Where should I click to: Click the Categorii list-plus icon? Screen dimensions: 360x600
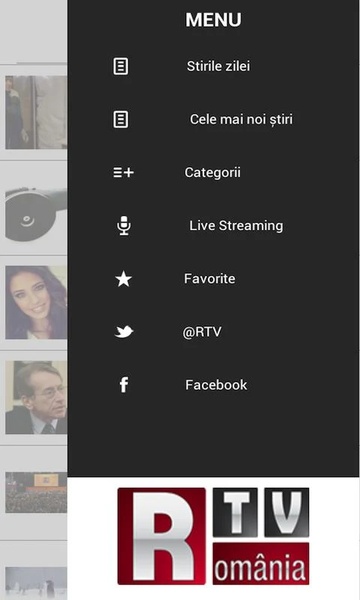pyautogui.click(x=123, y=173)
